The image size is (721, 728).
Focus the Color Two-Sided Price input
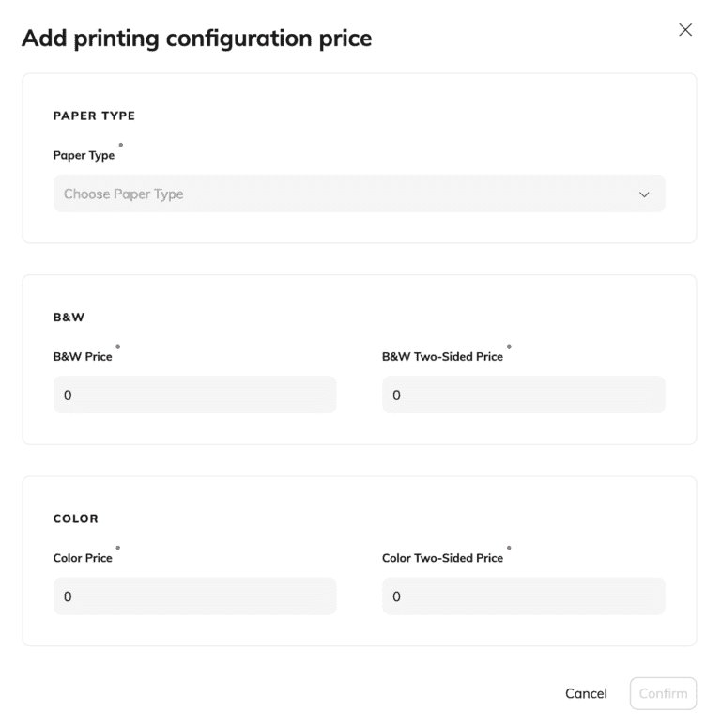pyautogui.click(x=523, y=596)
